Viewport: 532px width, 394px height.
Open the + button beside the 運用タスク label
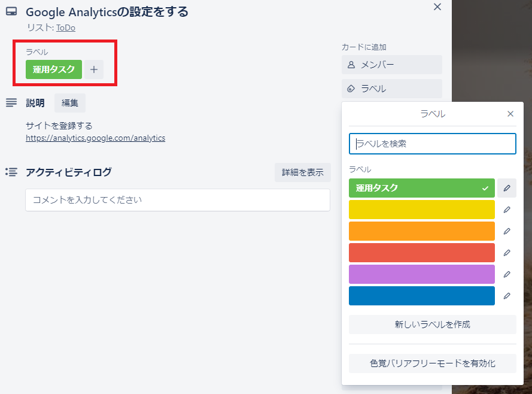(93, 69)
